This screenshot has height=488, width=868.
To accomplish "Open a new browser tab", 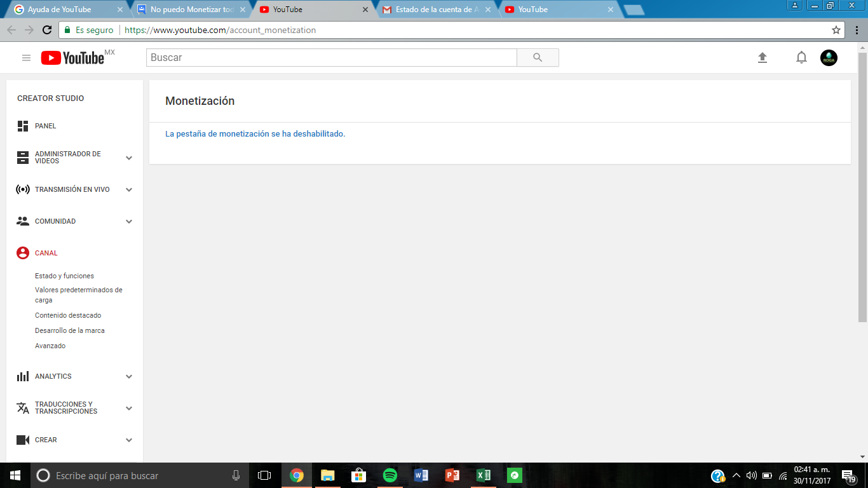I will 634,10.
